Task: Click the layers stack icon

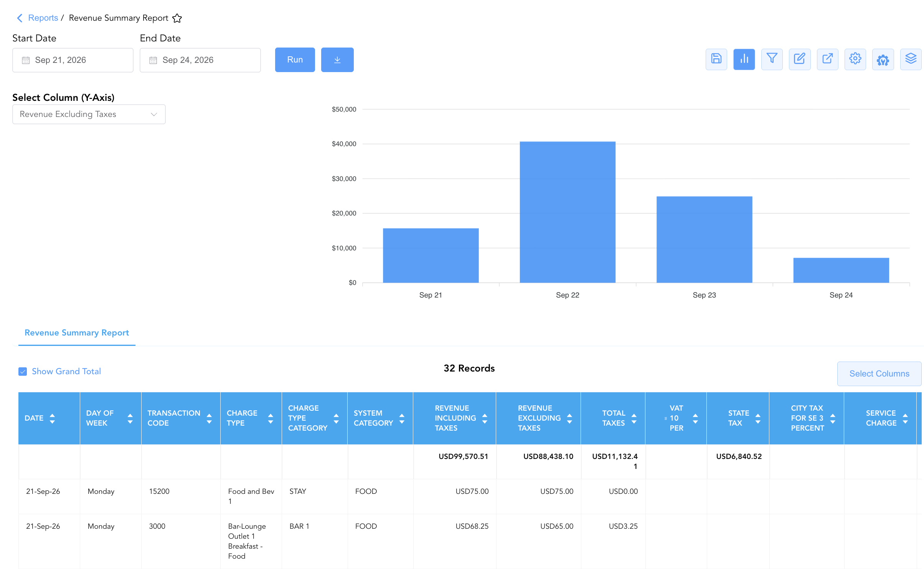Action: (911, 59)
